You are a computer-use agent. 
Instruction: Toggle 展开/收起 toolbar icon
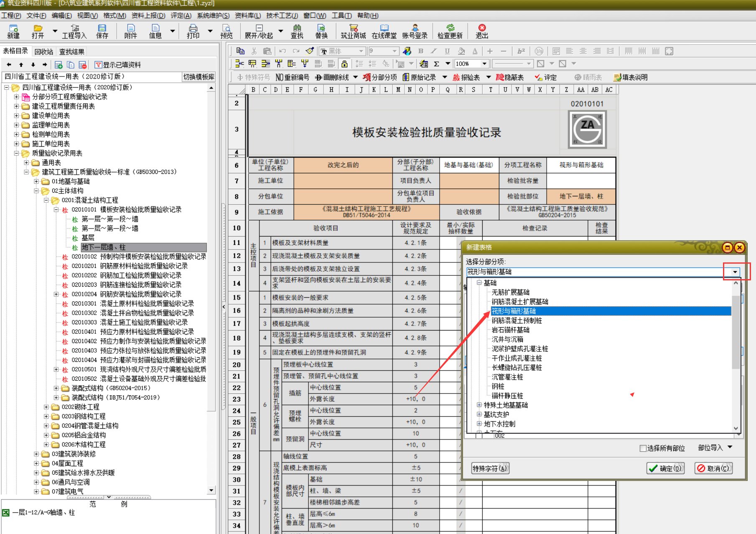[x=259, y=31]
